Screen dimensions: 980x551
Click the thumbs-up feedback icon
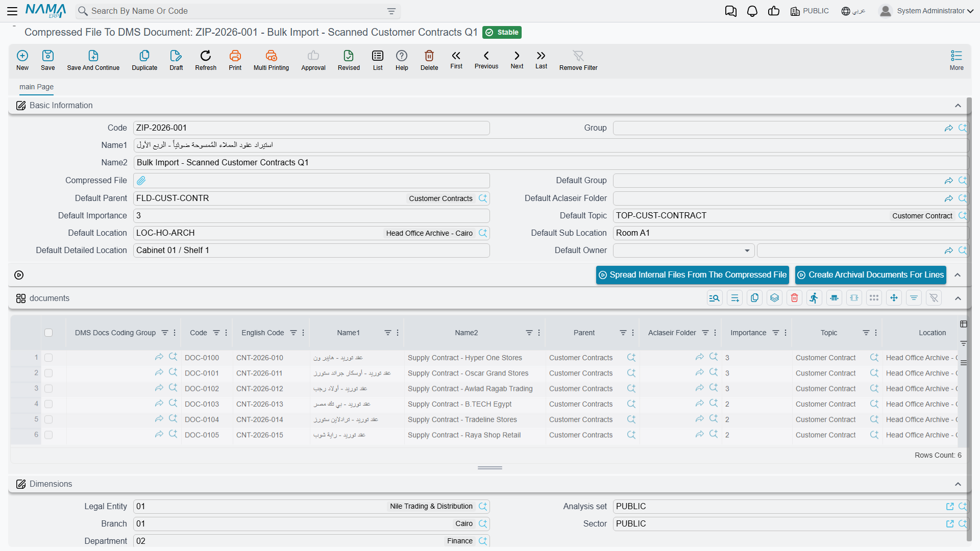774,11
